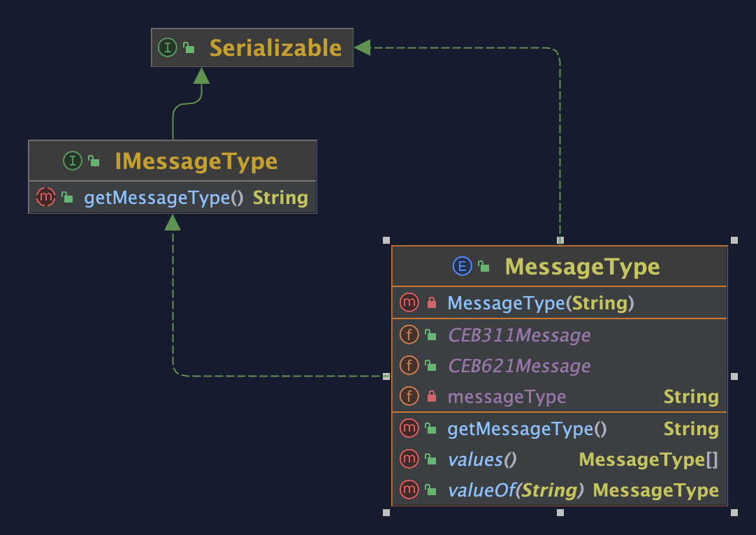Select getMessageType() in the MessageType enum
Viewport: 756px width, 535px height.
pos(527,429)
